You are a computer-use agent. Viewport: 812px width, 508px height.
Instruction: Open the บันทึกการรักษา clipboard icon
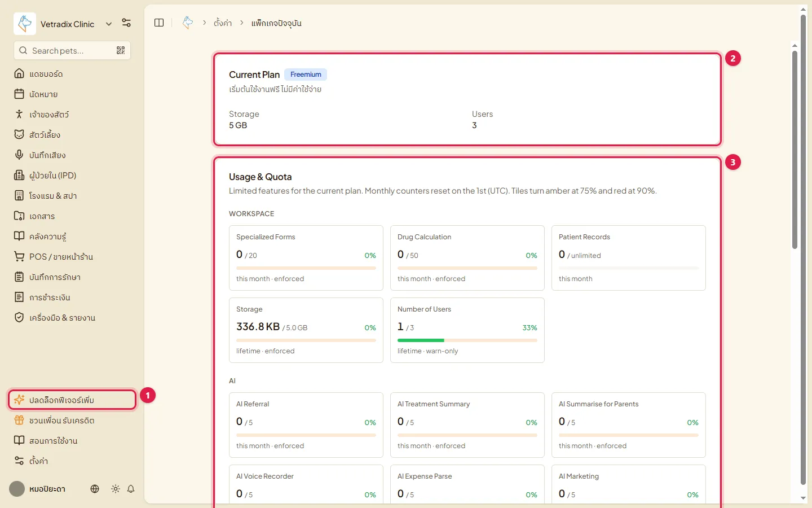19,277
